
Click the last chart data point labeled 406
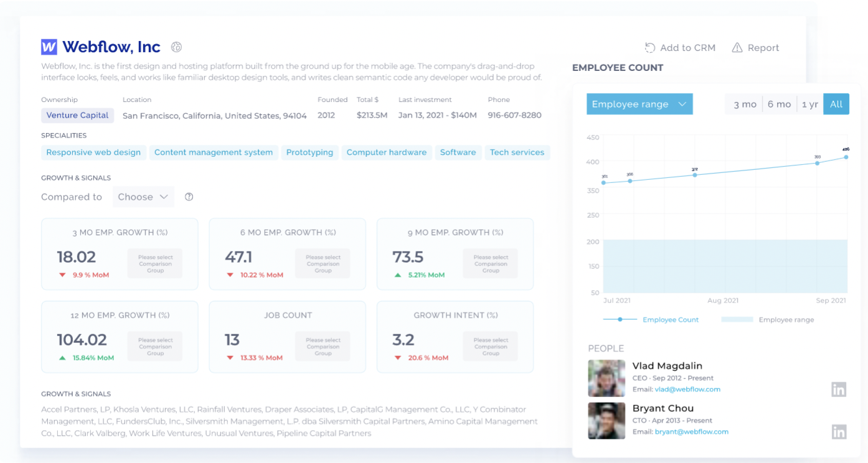pyautogui.click(x=846, y=157)
